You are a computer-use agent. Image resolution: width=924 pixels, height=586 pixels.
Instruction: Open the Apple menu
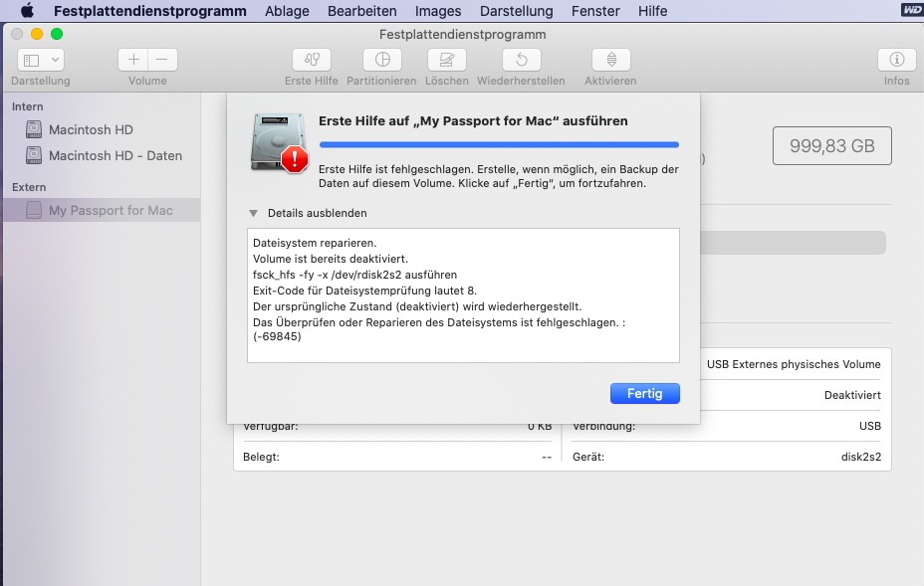27,11
